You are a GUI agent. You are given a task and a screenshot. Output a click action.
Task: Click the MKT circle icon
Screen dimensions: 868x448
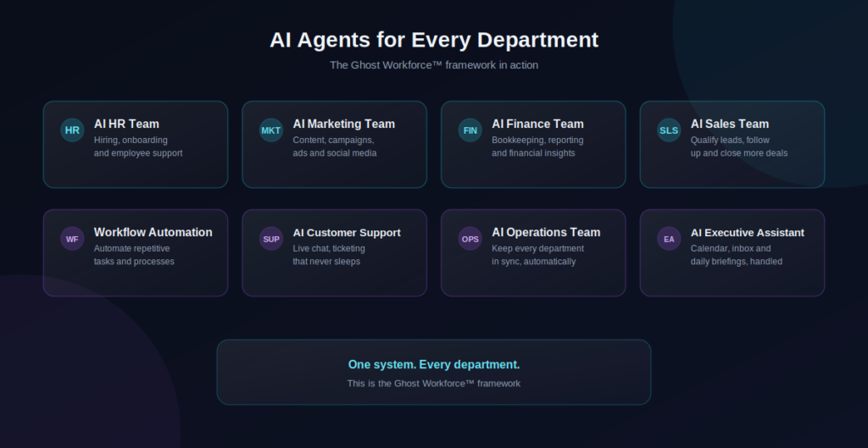pos(271,130)
